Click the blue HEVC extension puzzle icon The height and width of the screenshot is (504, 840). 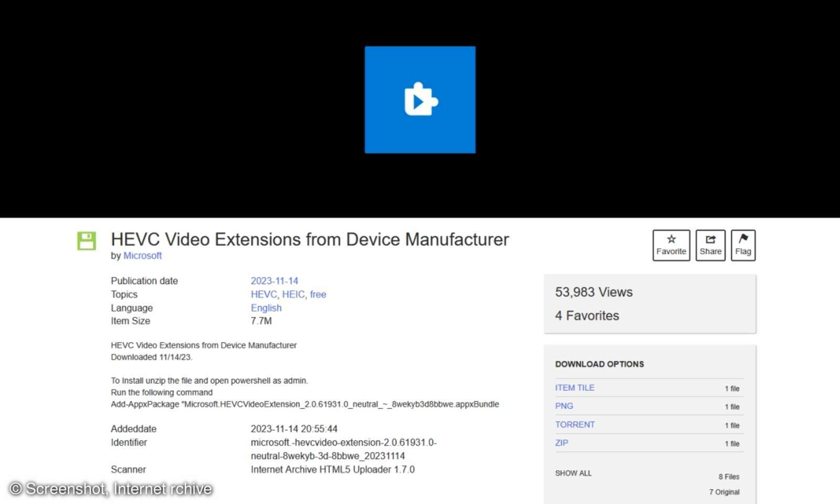click(419, 100)
